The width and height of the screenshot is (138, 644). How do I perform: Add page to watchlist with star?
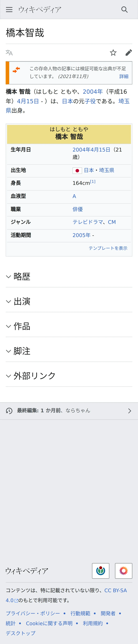click(x=113, y=53)
